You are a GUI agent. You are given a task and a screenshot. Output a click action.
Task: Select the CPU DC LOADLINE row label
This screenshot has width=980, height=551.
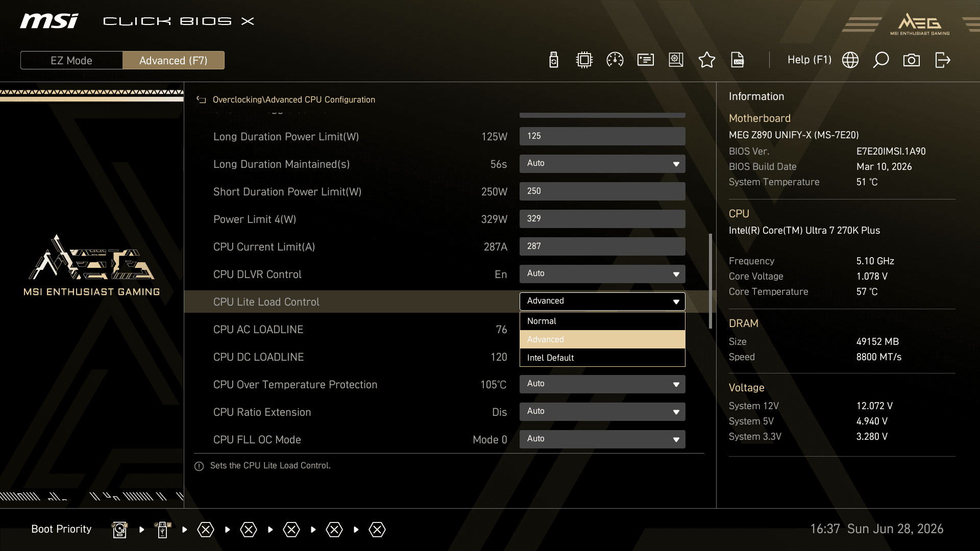[x=258, y=357]
